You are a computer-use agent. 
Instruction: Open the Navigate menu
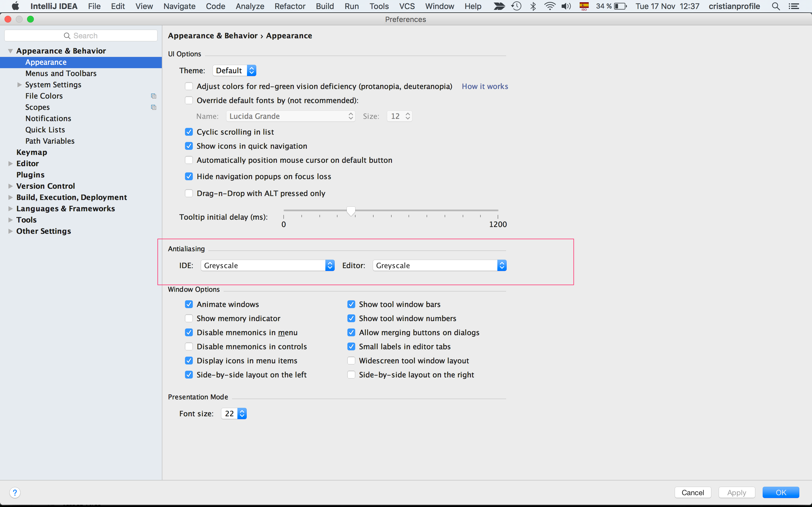179,6
